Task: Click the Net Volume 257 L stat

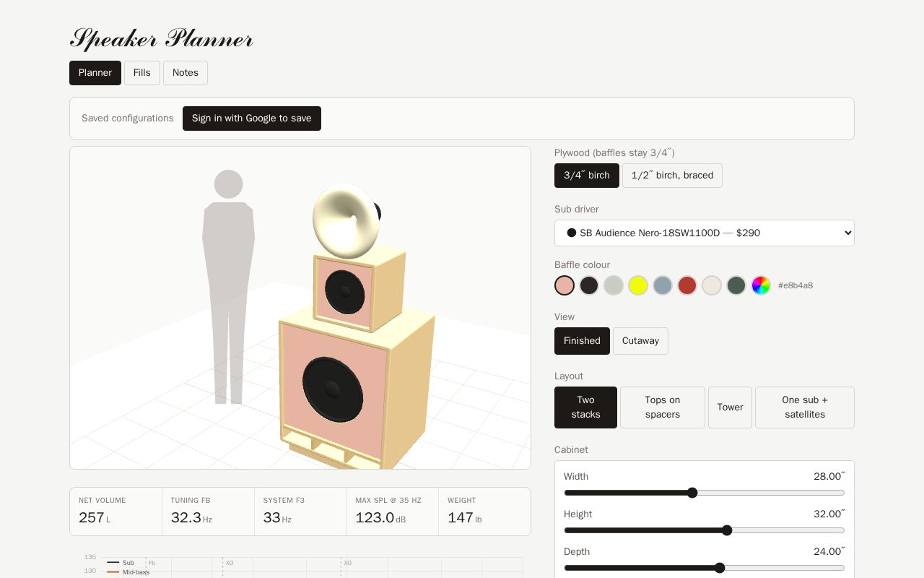Action: point(116,512)
